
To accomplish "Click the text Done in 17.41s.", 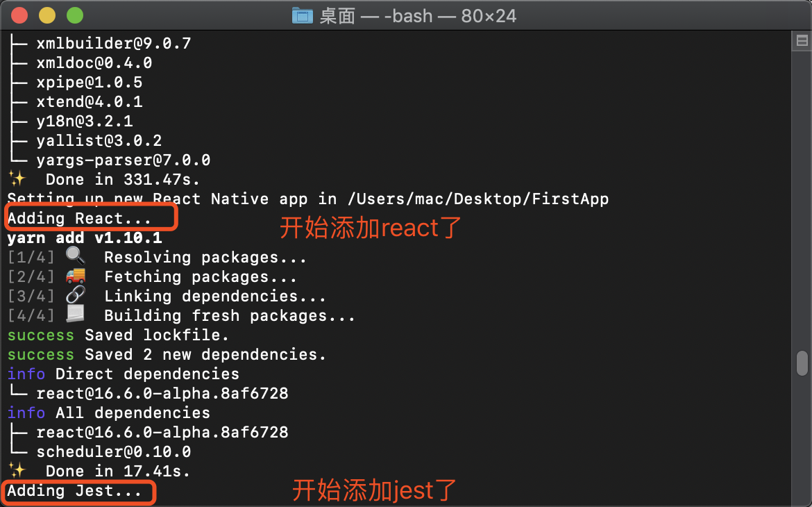I will (x=118, y=471).
